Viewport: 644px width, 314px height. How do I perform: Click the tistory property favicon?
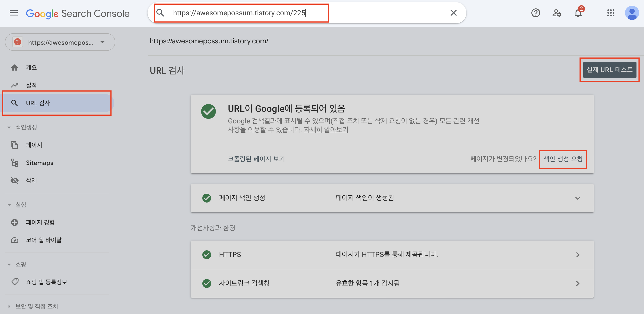click(17, 42)
